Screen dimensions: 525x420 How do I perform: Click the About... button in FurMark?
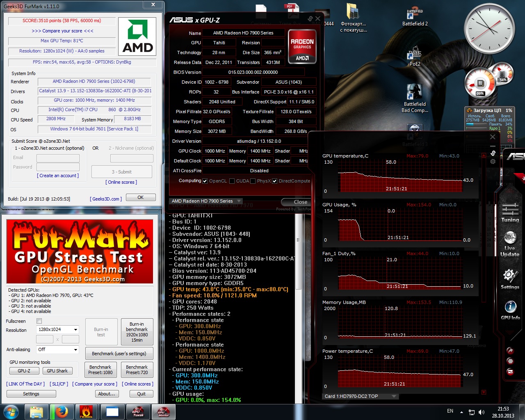(107, 394)
